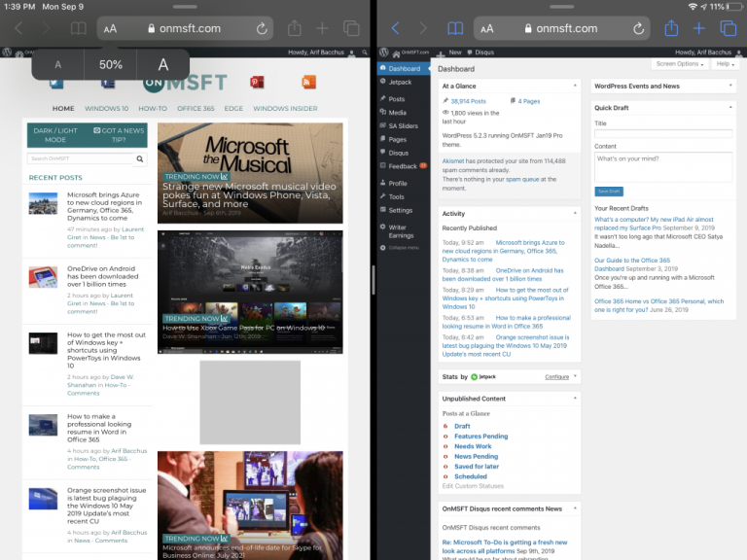Open EDGE nav item
Viewport: 747px width, 560px height.
tap(233, 109)
